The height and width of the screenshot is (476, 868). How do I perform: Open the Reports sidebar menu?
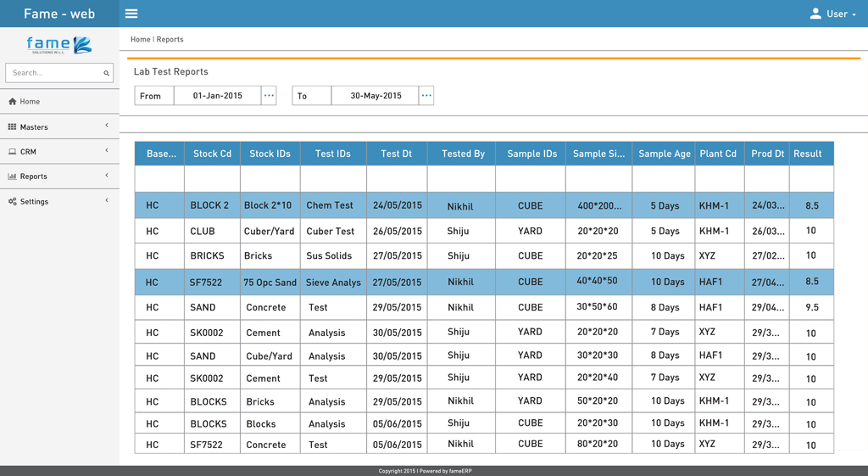60,176
